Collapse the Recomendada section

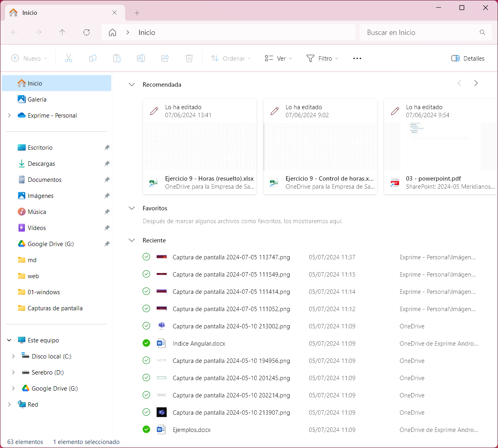[132, 85]
